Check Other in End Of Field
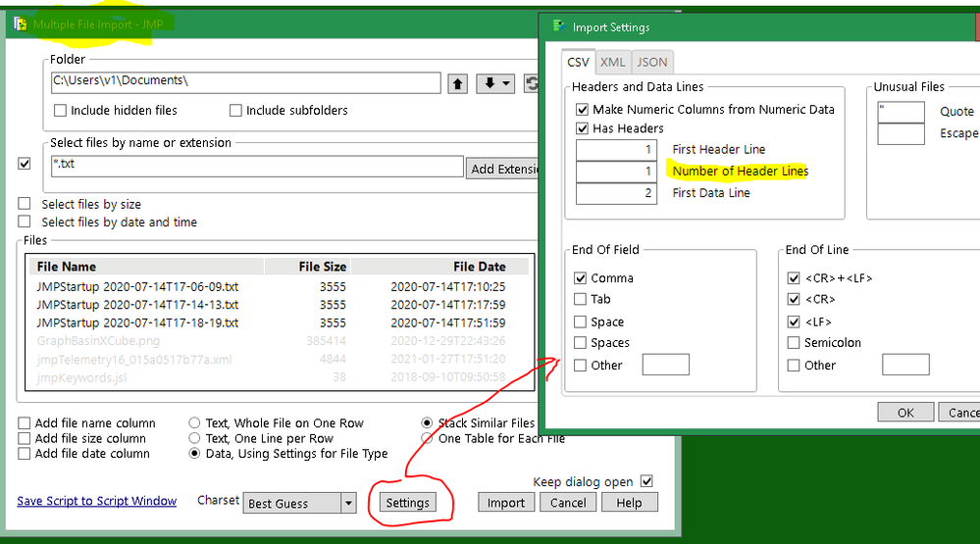Image resolution: width=980 pixels, height=544 pixels. click(x=580, y=366)
